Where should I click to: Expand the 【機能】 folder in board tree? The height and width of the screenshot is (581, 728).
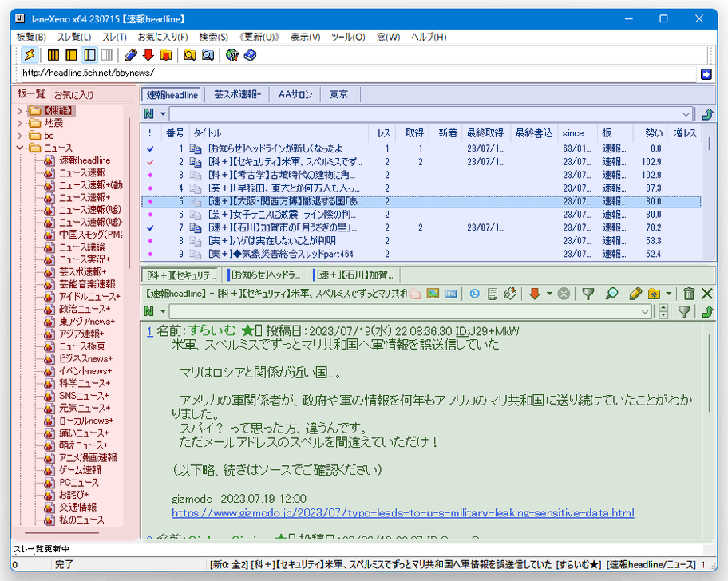(x=19, y=111)
